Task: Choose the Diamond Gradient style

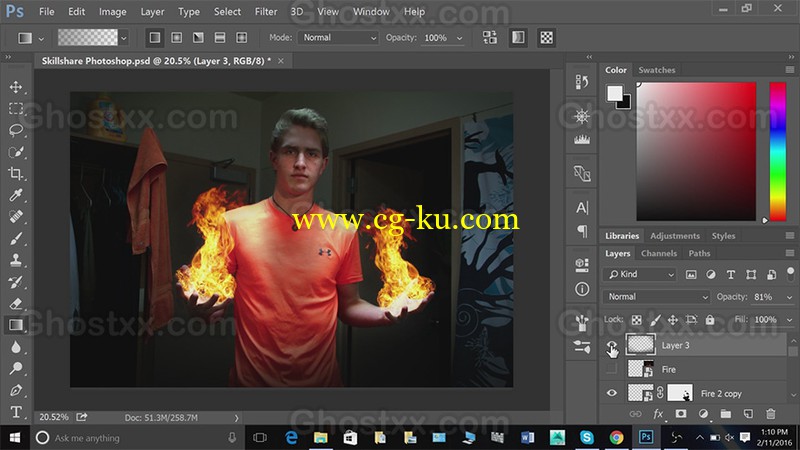Action: point(241,37)
